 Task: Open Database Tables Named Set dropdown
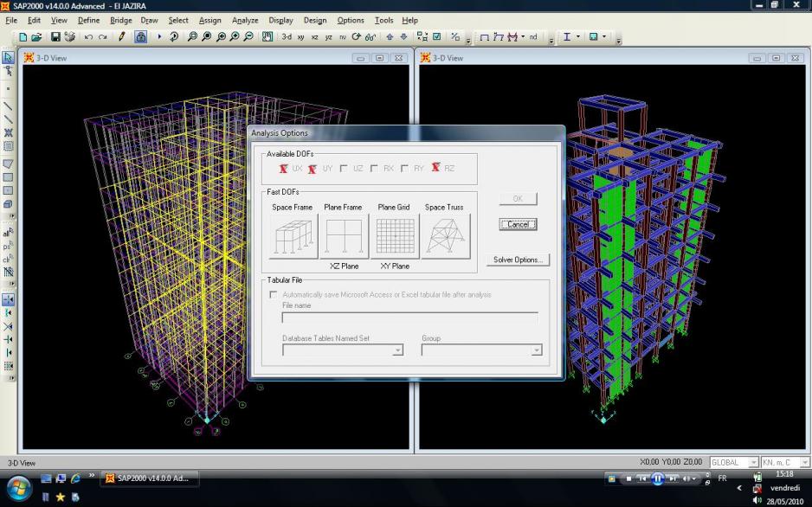coord(397,350)
